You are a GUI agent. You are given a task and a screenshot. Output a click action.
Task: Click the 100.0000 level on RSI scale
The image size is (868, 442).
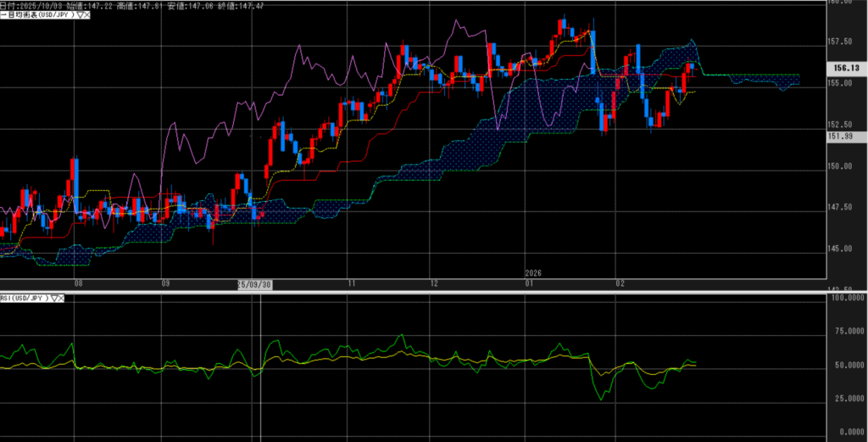(x=848, y=299)
